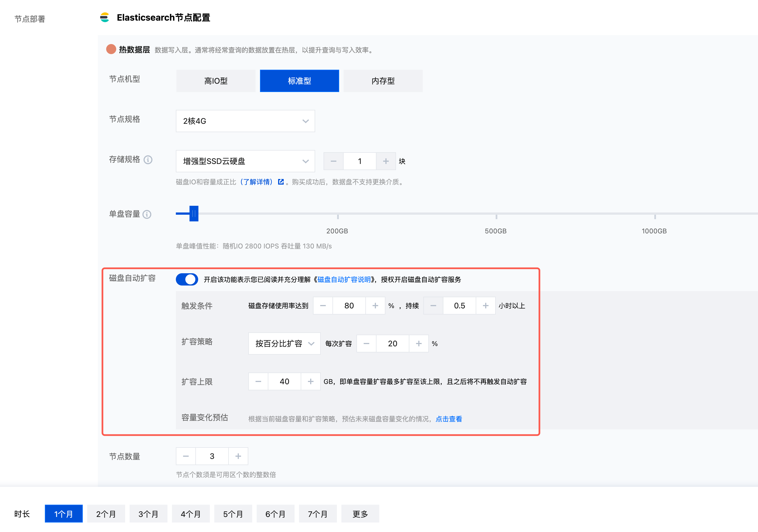Image resolution: width=758 pixels, height=532 pixels.
Task: Select 高IO型 node type
Action: tap(216, 81)
